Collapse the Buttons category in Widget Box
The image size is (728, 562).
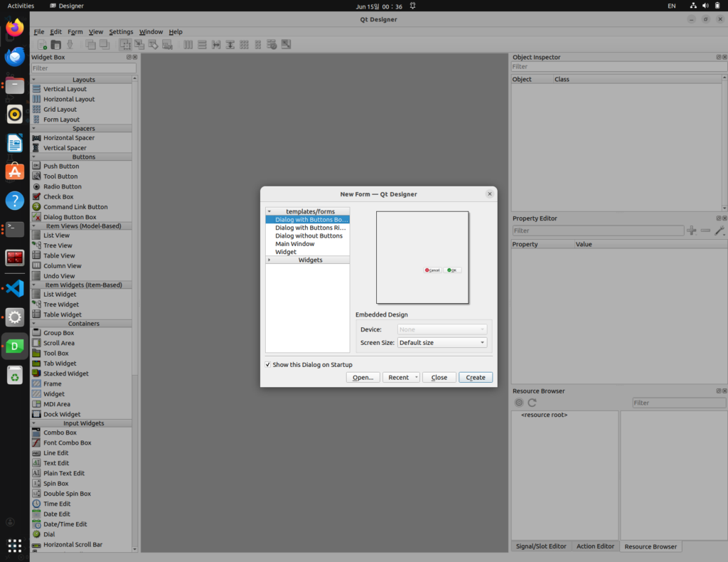[x=34, y=157]
